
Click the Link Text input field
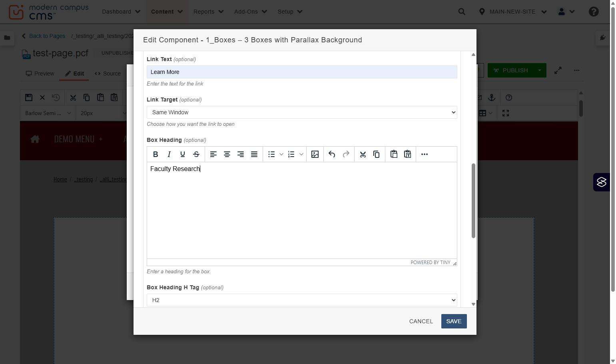tap(302, 72)
